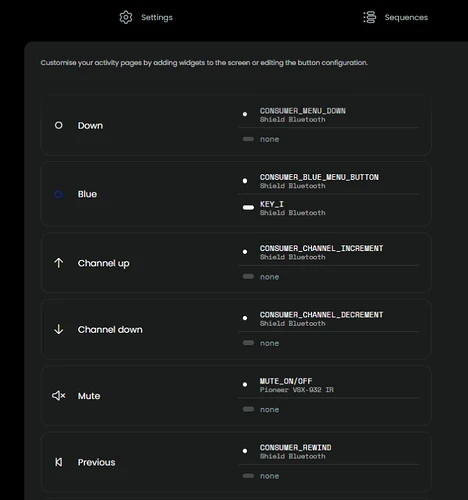This screenshot has height=500, width=468.
Task: Edit the CONSUMER_MENU_DOWN short press command
Action: pos(328,115)
